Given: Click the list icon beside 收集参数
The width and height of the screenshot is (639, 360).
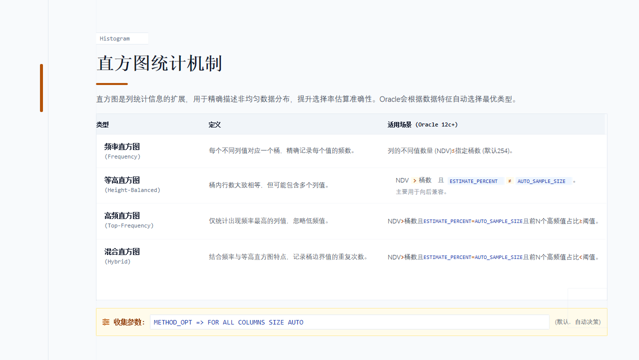Looking at the screenshot, I should pyautogui.click(x=106, y=322).
